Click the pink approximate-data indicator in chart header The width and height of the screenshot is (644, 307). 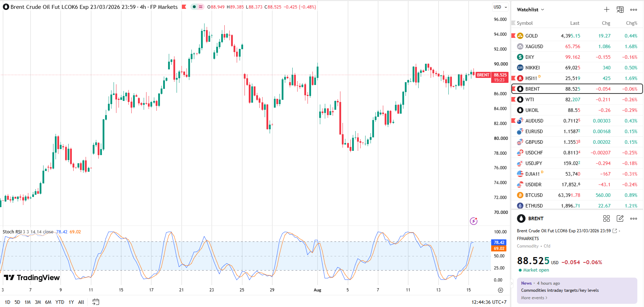(x=201, y=7)
